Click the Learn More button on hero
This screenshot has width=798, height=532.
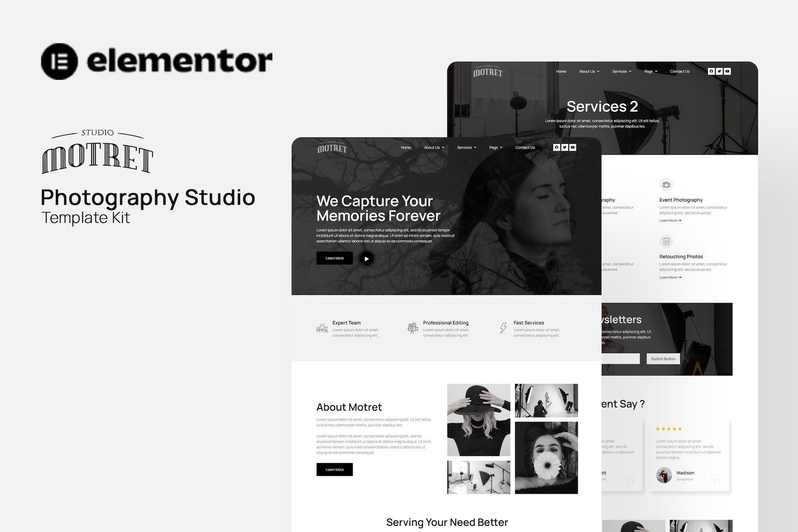click(334, 258)
